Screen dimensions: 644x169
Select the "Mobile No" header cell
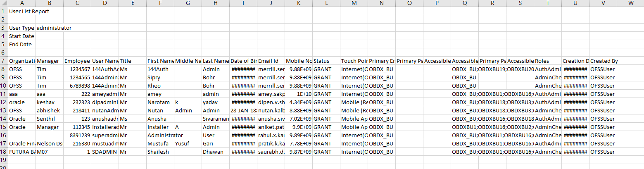[298, 61]
